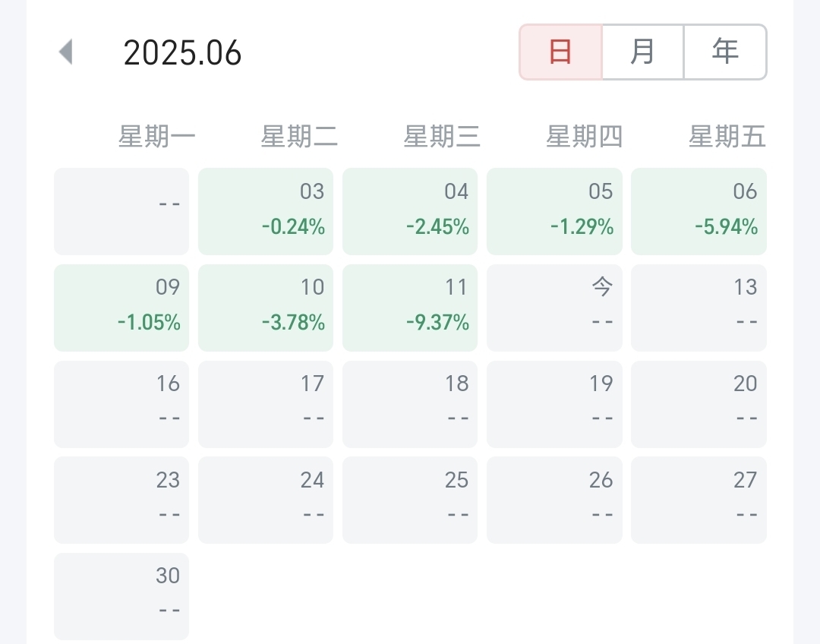
Task: Go to previous month with left arrow
Action: coord(65,52)
